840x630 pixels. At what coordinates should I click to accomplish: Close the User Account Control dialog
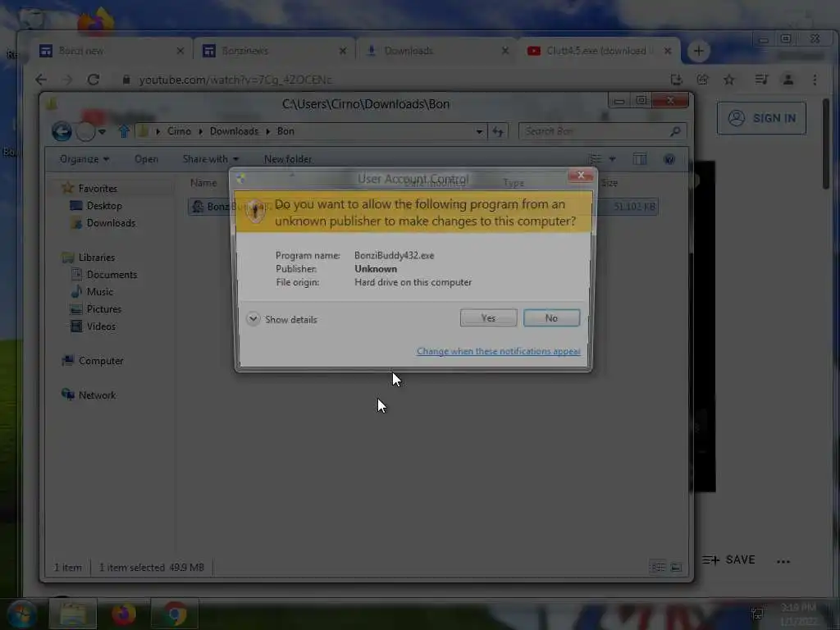click(580, 176)
